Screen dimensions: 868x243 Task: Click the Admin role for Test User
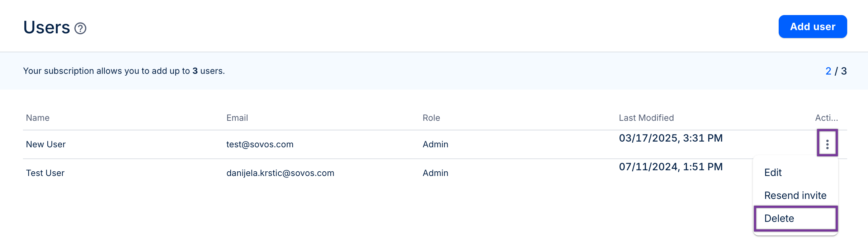pos(435,173)
